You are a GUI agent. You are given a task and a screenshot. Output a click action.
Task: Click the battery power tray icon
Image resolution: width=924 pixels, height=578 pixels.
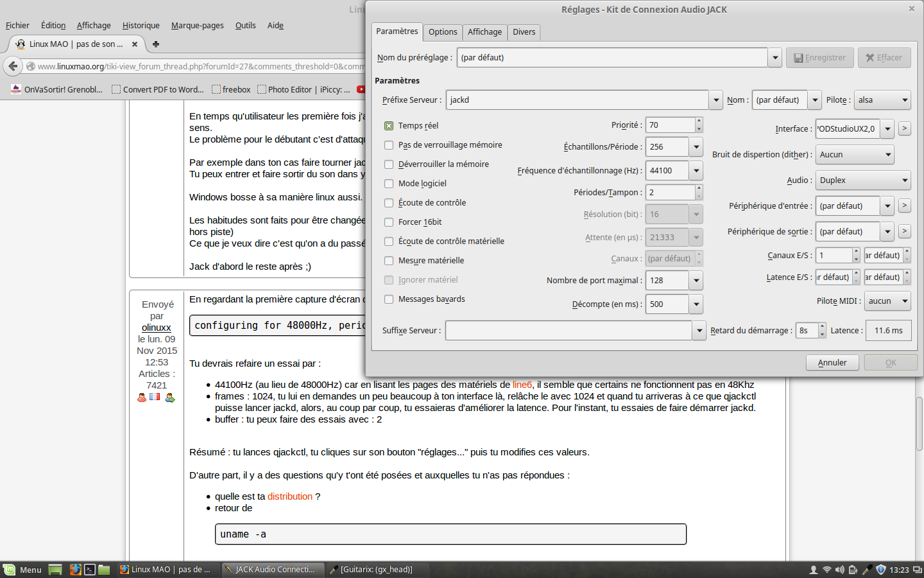point(853,570)
